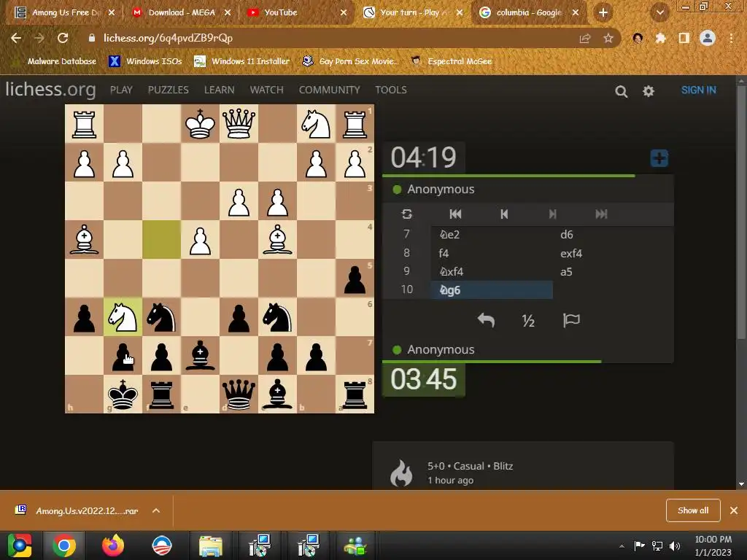This screenshot has height=560, width=747.
Task: Click the white queen on d1
Action: tap(239, 124)
